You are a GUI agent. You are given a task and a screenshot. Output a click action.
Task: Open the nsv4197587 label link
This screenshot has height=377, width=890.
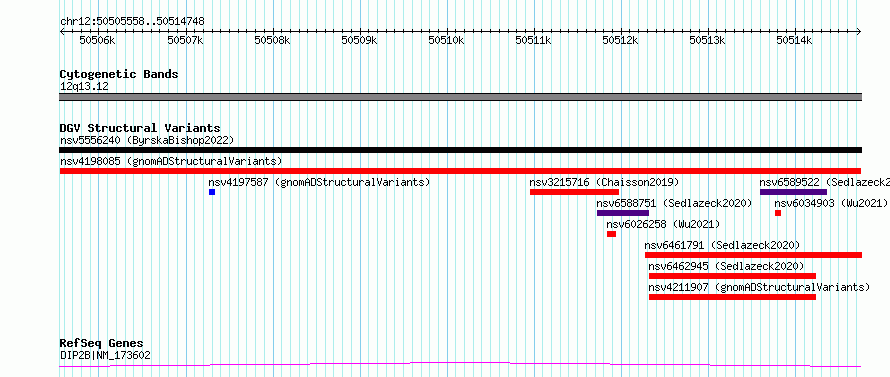pyautogui.click(x=320, y=182)
